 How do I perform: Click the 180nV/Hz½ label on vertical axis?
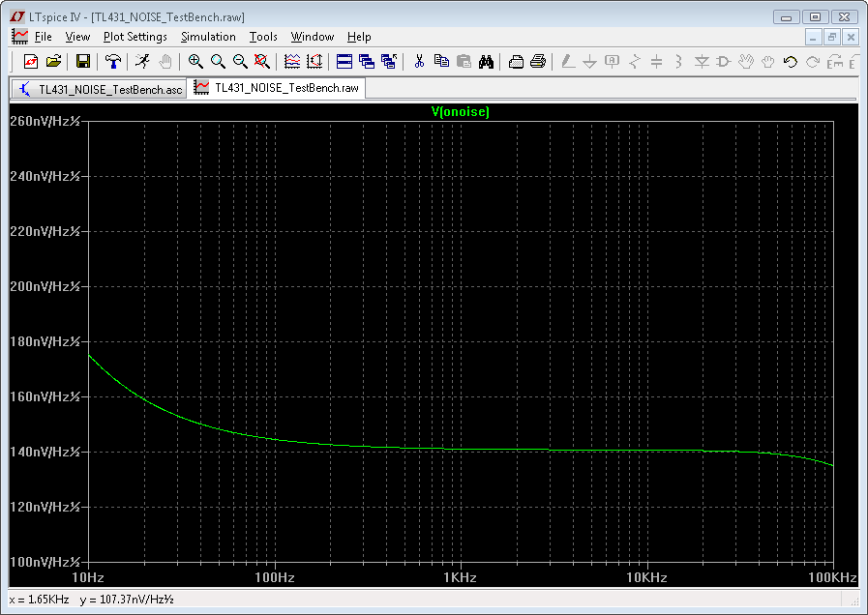(45, 341)
